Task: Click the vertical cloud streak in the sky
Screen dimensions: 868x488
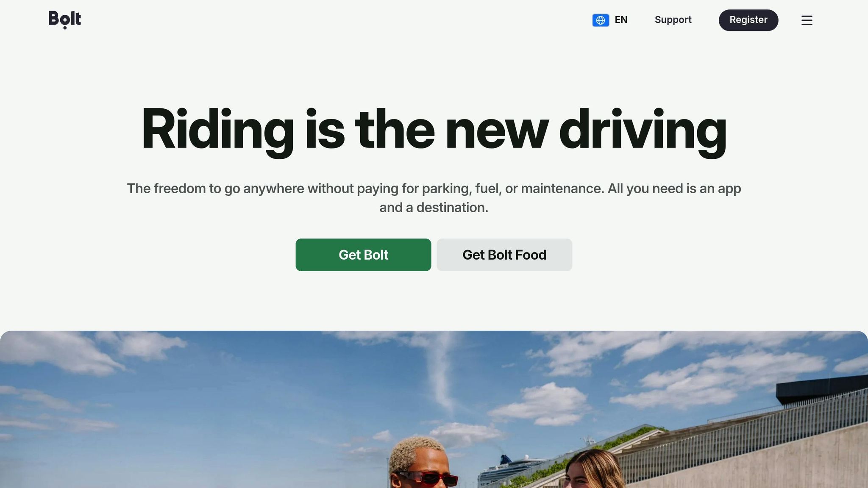Action: click(x=441, y=373)
